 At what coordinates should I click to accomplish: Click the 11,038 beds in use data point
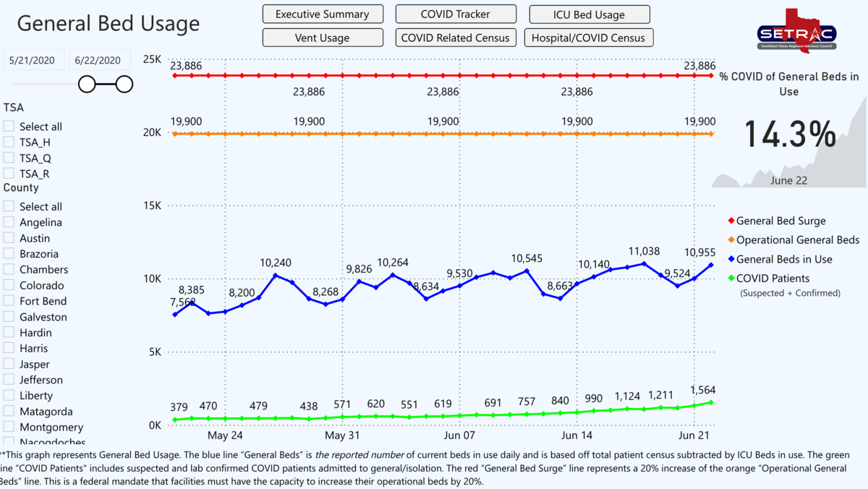coord(644,263)
